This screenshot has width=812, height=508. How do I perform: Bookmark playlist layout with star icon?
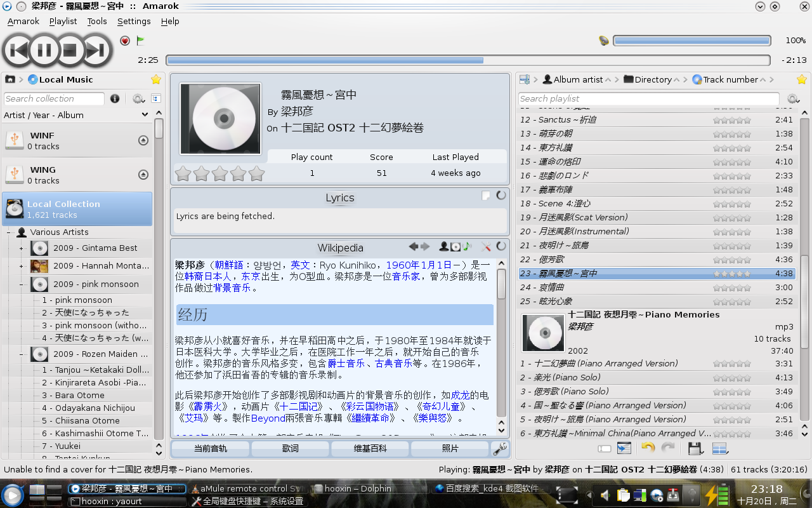[802, 79]
